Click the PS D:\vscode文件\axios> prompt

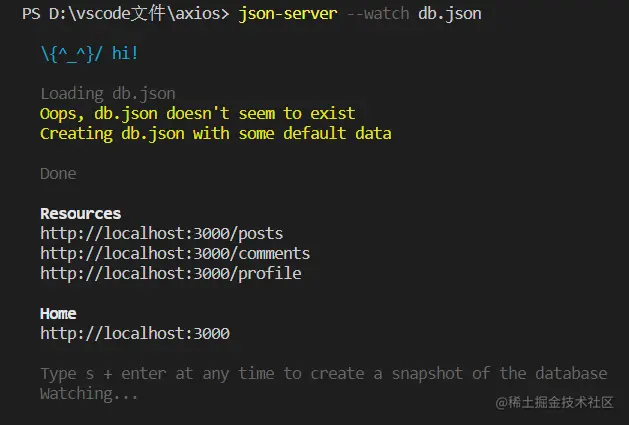point(126,14)
